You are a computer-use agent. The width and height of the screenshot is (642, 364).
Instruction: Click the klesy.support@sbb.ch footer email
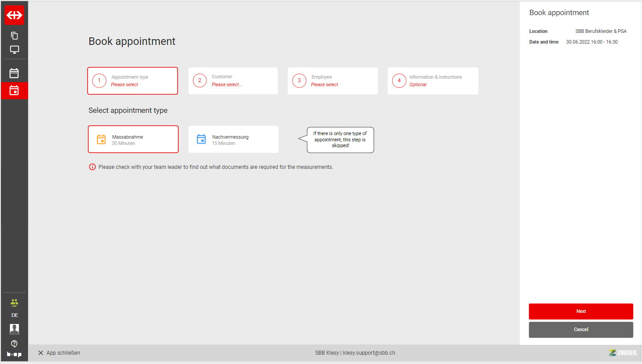[369, 353]
